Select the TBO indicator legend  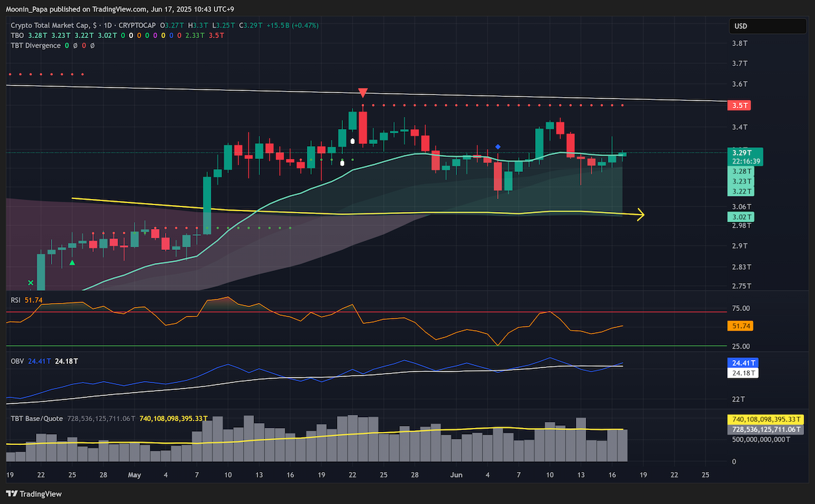pyautogui.click(x=17, y=35)
